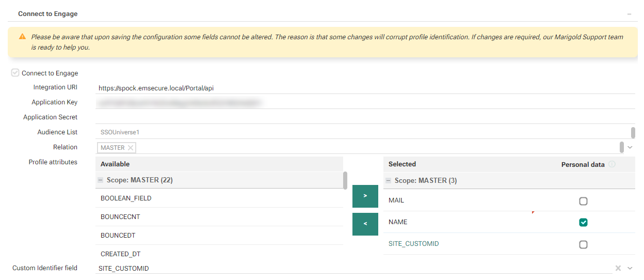
Task: Select BOUNCECNT in the Available list
Action: 120,217
